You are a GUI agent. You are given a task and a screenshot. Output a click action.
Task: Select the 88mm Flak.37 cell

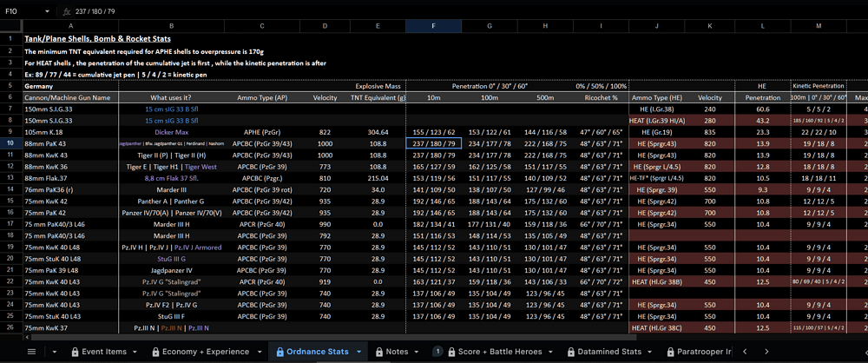click(70, 178)
